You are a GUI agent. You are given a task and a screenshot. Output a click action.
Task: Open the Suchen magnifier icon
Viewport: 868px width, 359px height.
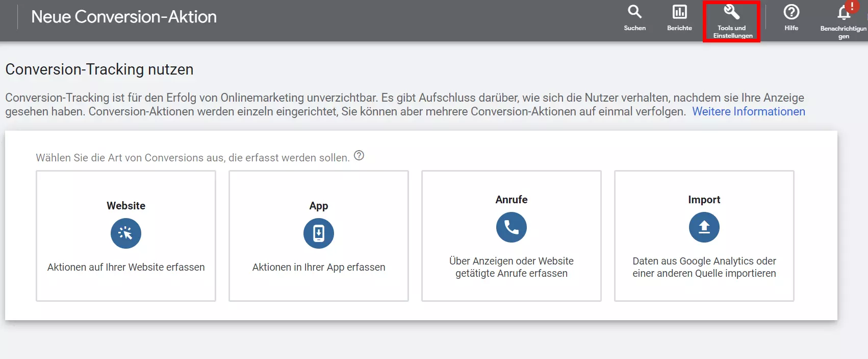tap(634, 12)
